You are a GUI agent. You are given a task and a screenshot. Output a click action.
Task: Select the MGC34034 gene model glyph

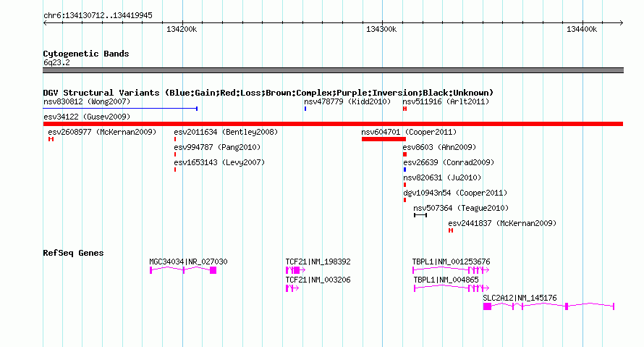[183, 270]
